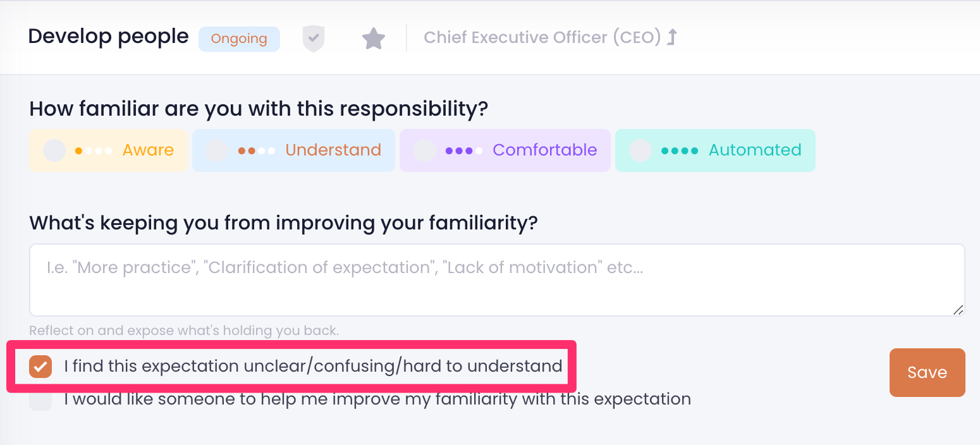Click the two-dot indicator in Understand option
This screenshot has width=980, height=445.
click(x=257, y=150)
